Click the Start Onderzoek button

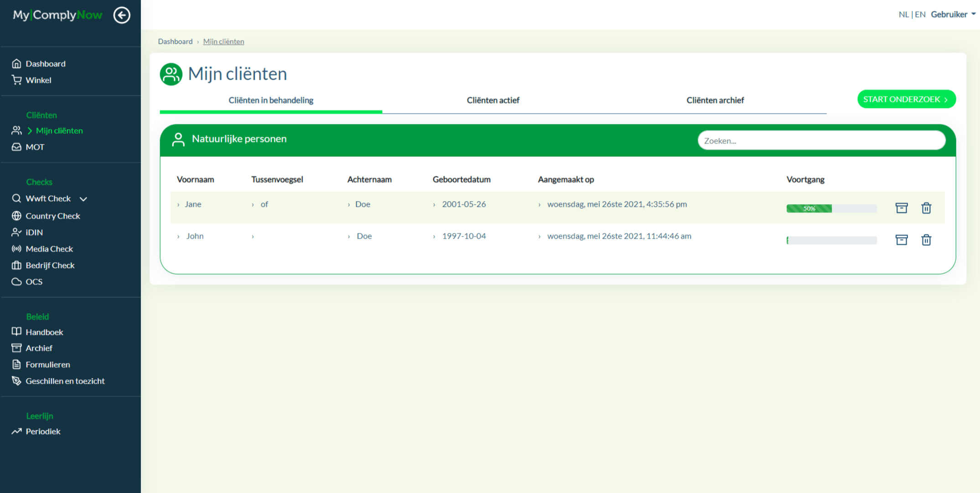(x=906, y=99)
